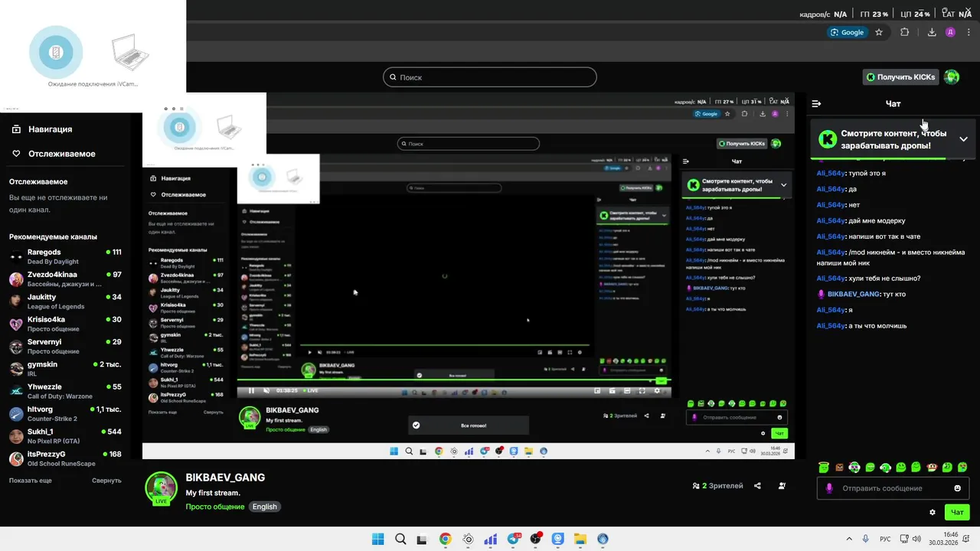Click the share stream icon

pyautogui.click(x=757, y=486)
